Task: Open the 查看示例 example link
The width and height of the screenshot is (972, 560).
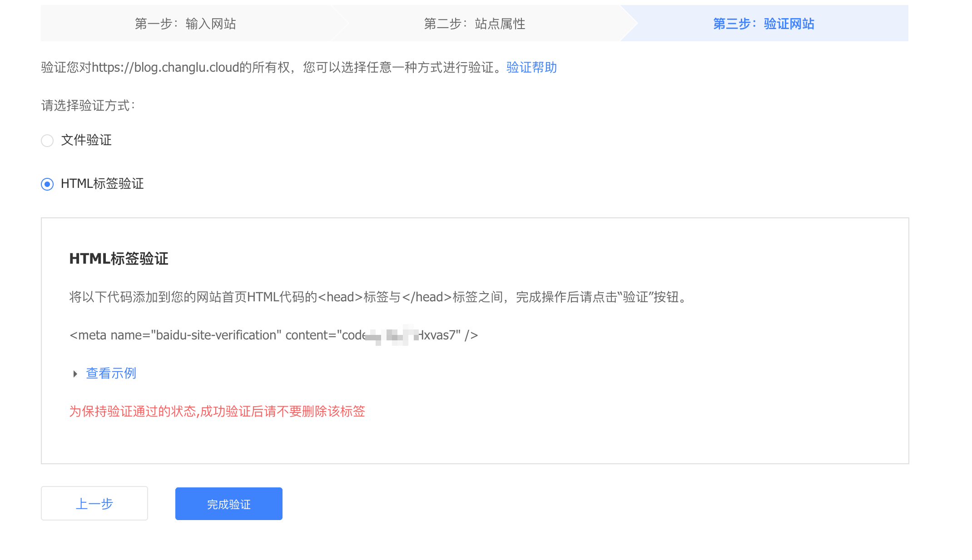Action: [111, 373]
